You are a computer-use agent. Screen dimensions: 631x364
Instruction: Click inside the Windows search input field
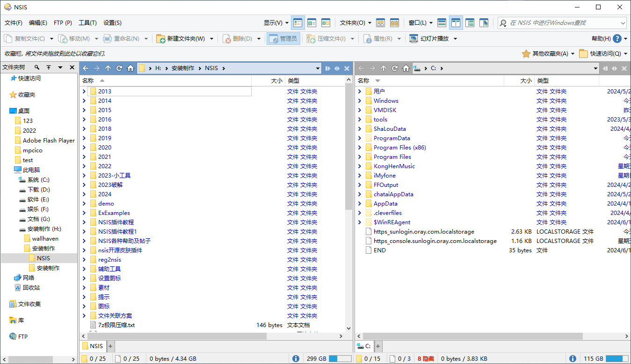(561, 22)
